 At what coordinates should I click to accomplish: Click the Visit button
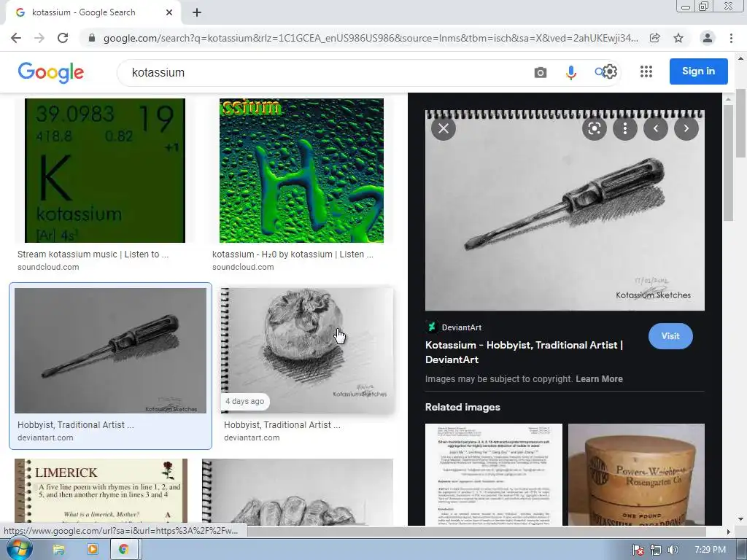(x=670, y=336)
